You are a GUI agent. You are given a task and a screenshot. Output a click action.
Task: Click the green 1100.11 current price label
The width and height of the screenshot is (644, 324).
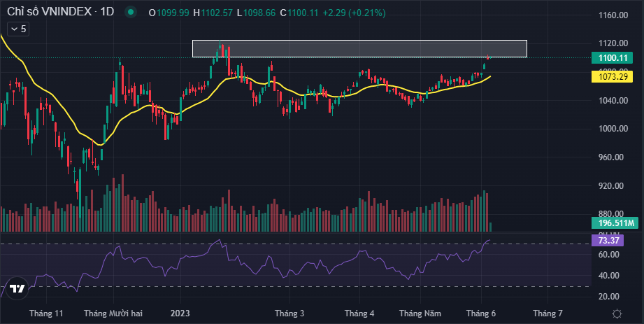[615, 58]
